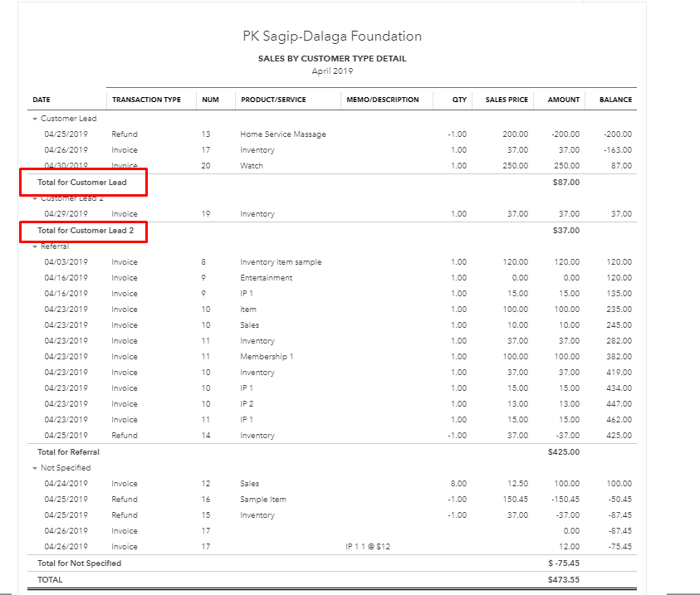Click the $425.00 Referral total
Image resolution: width=700 pixels, height=595 pixels.
[x=563, y=451]
